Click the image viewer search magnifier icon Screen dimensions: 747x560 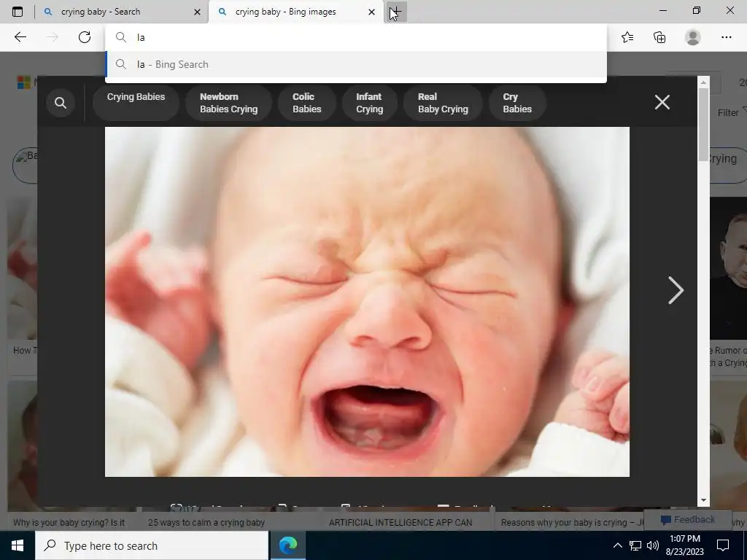(x=61, y=103)
